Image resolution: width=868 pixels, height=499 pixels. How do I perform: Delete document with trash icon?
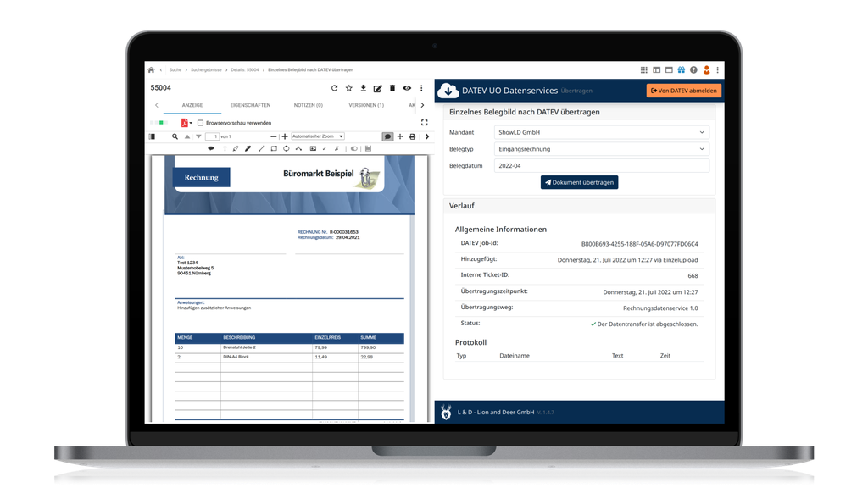click(392, 88)
